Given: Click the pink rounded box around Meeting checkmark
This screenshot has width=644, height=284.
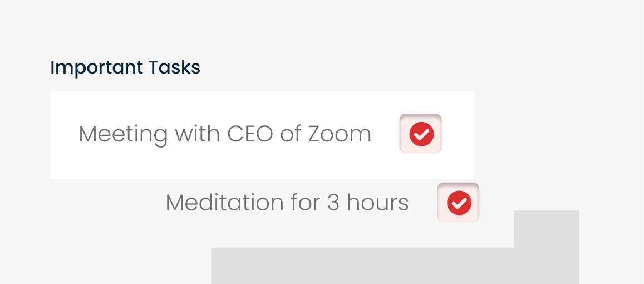Looking at the screenshot, I should click(421, 134).
